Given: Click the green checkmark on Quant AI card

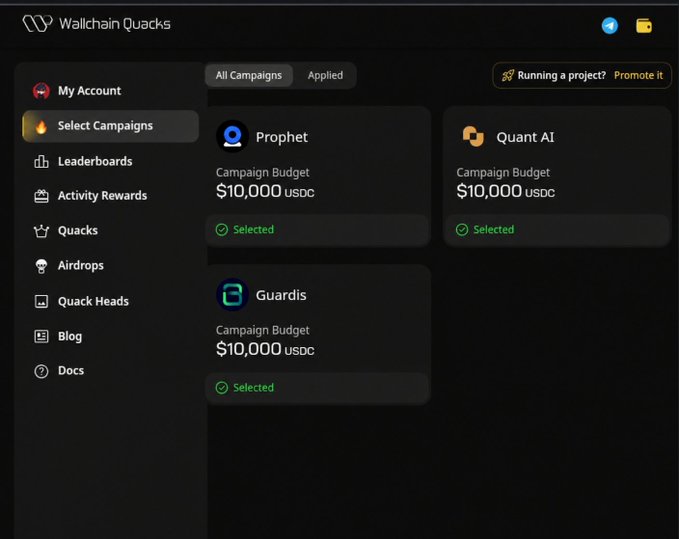Looking at the screenshot, I should [462, 229].
